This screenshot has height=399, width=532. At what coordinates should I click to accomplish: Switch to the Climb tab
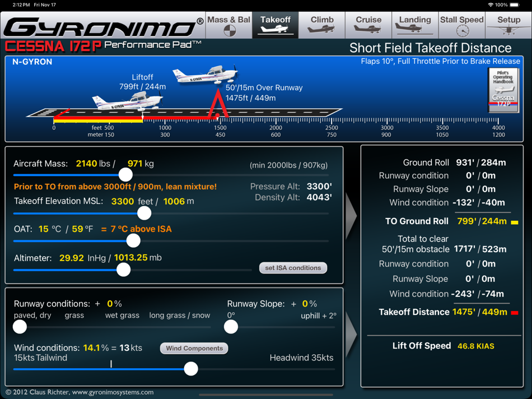(321, 25)
